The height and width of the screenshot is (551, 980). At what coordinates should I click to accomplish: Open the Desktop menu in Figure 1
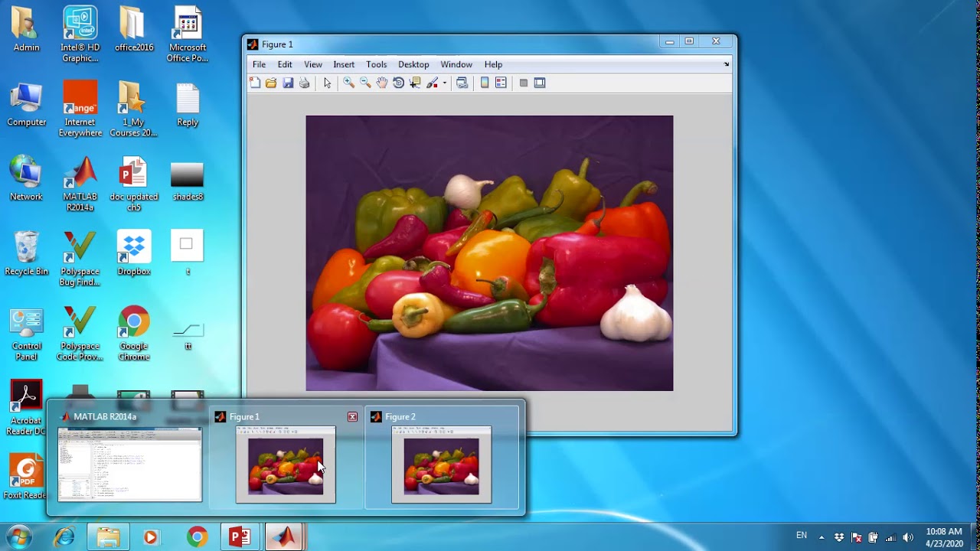[x=413, y=64]
